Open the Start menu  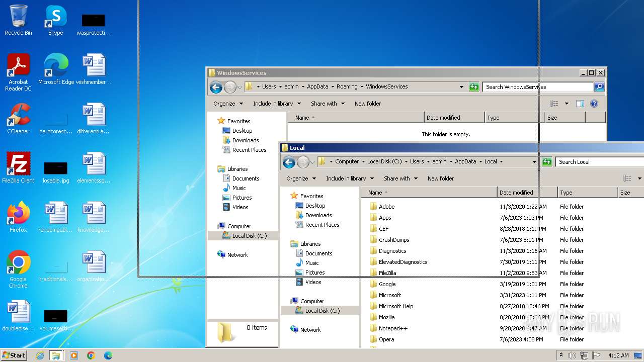coord(14,355)
